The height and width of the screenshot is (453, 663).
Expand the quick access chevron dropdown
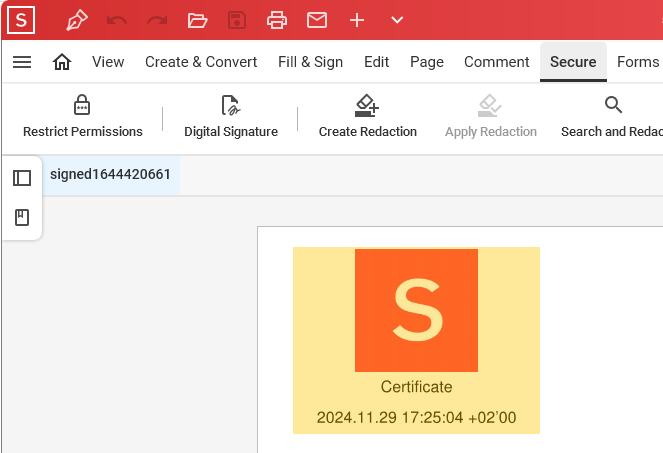click(x=397, y=20)
